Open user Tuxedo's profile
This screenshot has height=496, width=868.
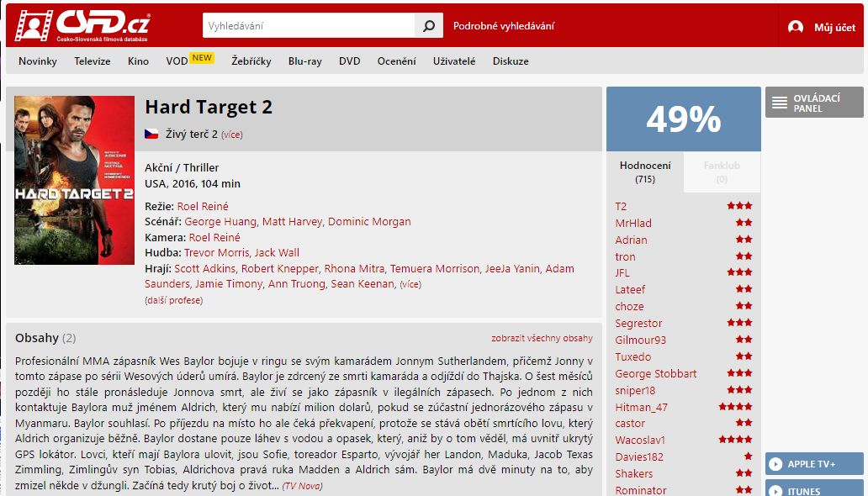[632, 357]
